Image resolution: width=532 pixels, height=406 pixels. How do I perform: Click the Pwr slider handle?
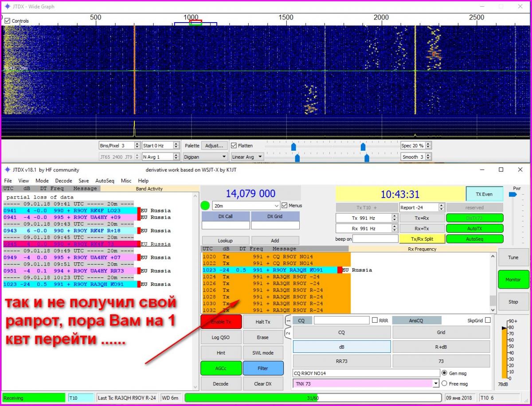(x=513, y=194)
